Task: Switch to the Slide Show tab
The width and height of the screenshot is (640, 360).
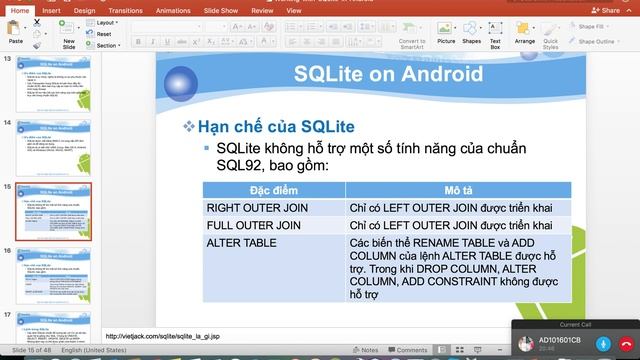Action: pos(221,11)
